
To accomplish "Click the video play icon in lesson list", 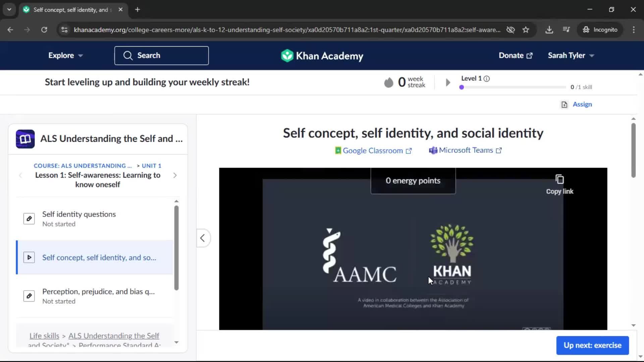I will pyautogui.click(x=29, y=257).
